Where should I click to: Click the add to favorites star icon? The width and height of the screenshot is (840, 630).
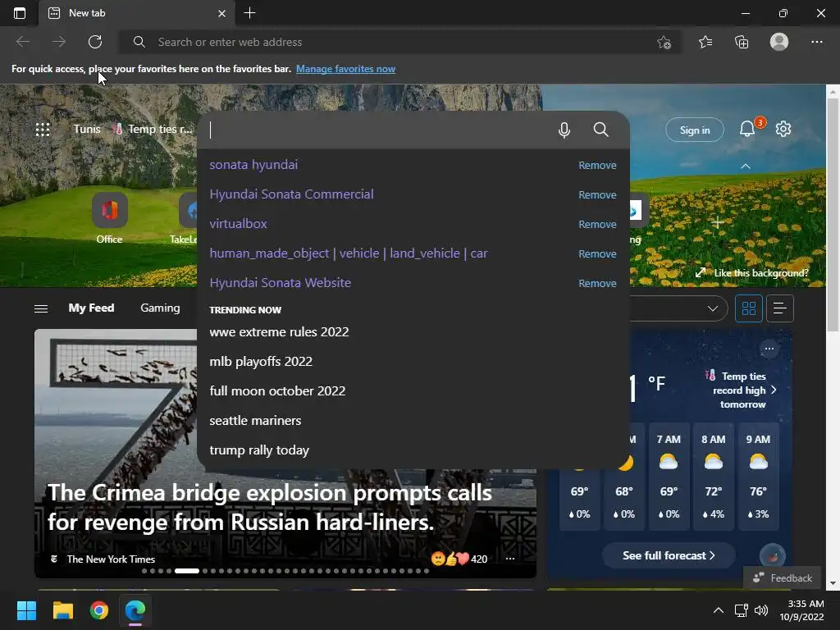[x=664, y=42]
